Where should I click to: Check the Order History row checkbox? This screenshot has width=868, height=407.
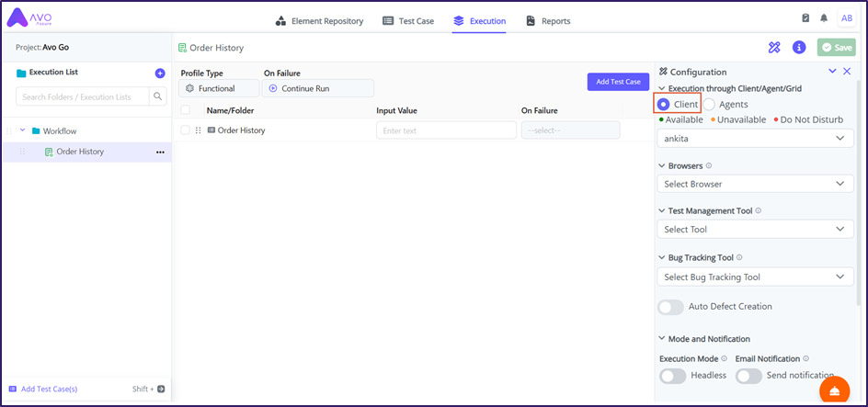(x=186, y=130)
